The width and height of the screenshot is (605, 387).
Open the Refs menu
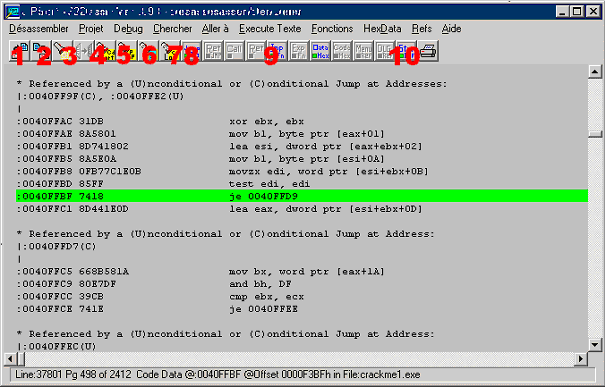pos(422,29)
